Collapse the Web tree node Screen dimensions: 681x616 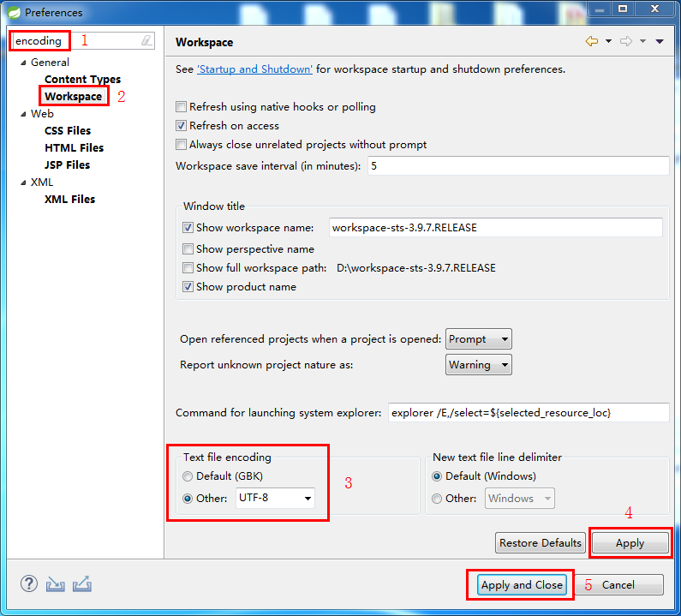coord(23,114)
